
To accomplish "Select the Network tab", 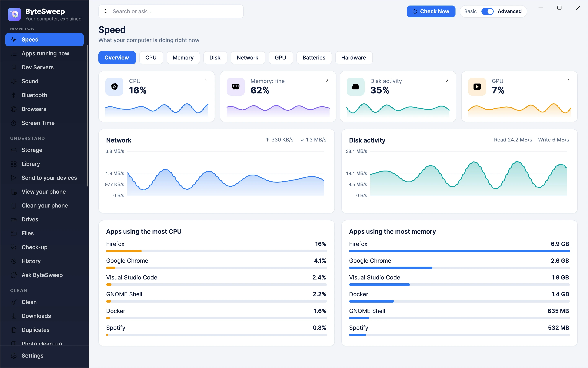I will pos(248,58).
